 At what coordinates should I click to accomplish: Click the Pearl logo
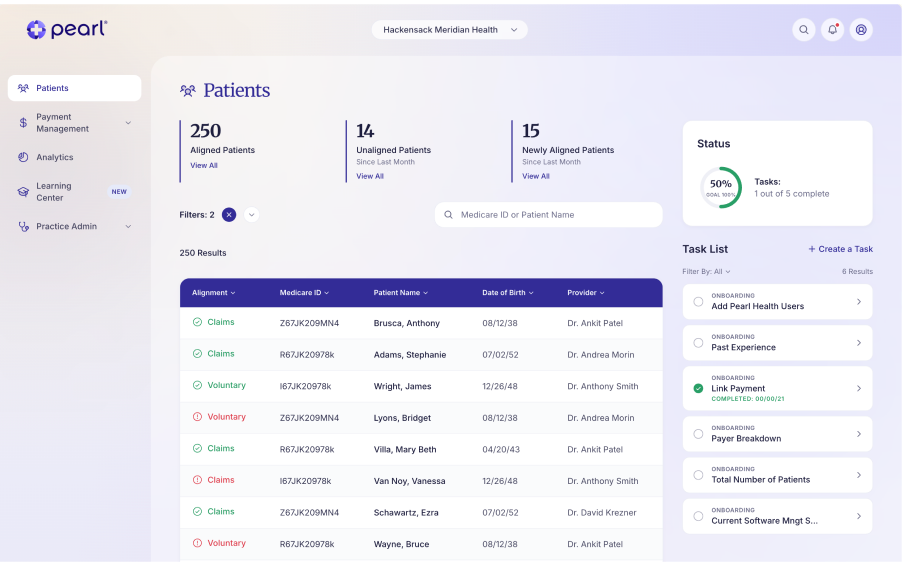pos(67,29)
